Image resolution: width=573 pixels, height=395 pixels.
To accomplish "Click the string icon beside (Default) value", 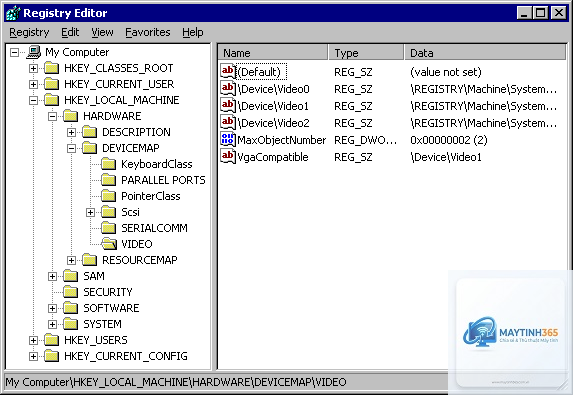I will pyautogui.click(x=228, y=71).
